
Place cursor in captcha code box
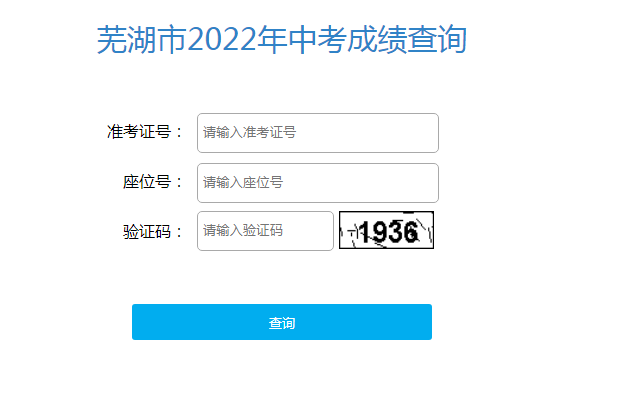(x=265, y=231)
